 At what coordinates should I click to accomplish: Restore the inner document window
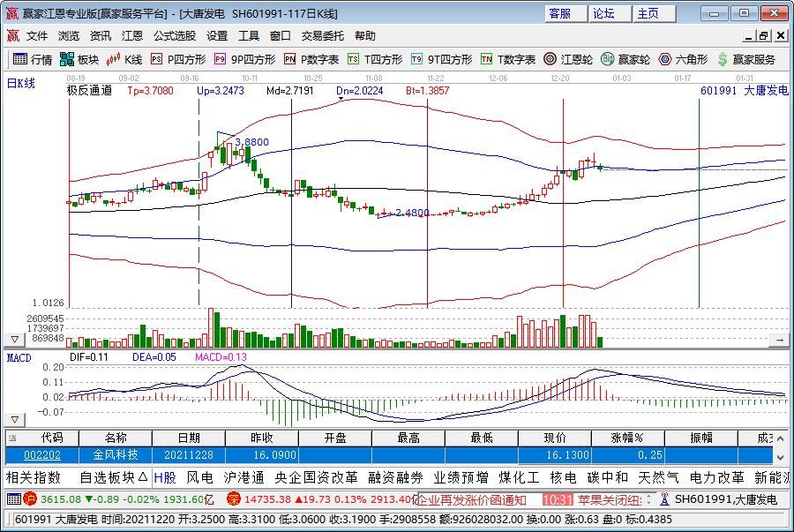[x=763, y=36]
